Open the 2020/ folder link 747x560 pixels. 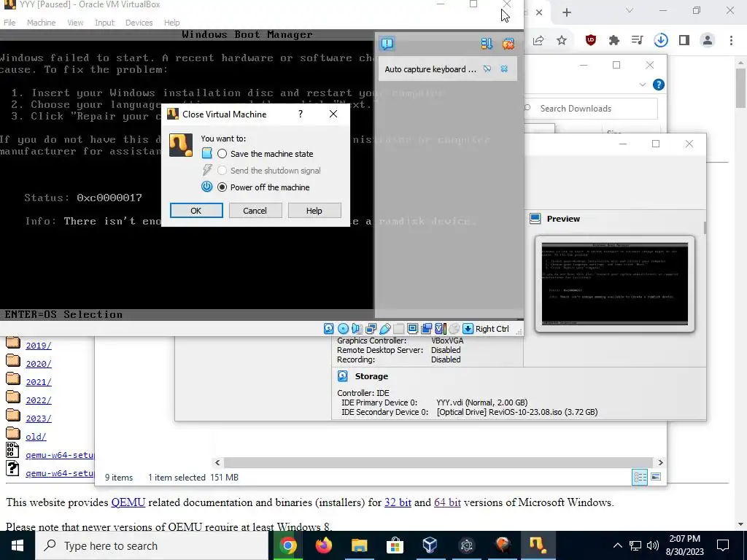point(39,364)
